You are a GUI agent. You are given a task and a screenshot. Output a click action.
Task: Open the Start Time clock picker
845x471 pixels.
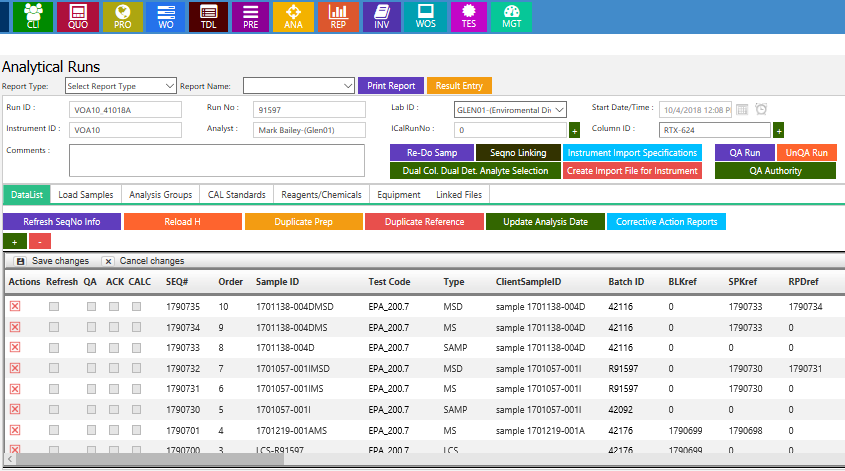(761, 109)
